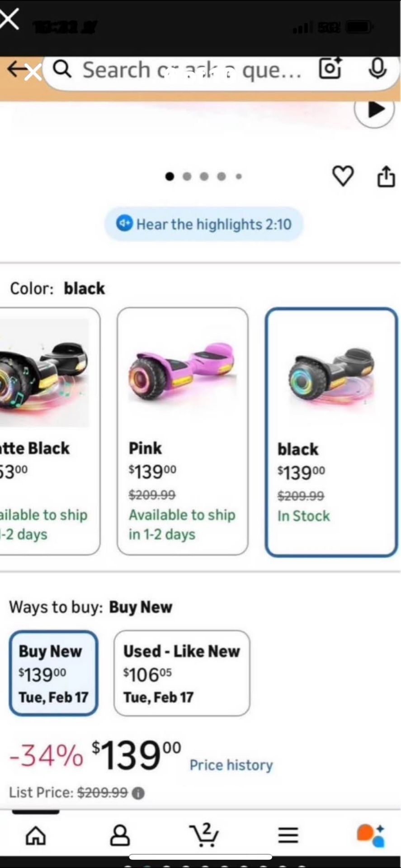Viewport: 401px width, 868px height.
Task: Tap the share icon
Action: pyautogui.click(x=386, y=176)
